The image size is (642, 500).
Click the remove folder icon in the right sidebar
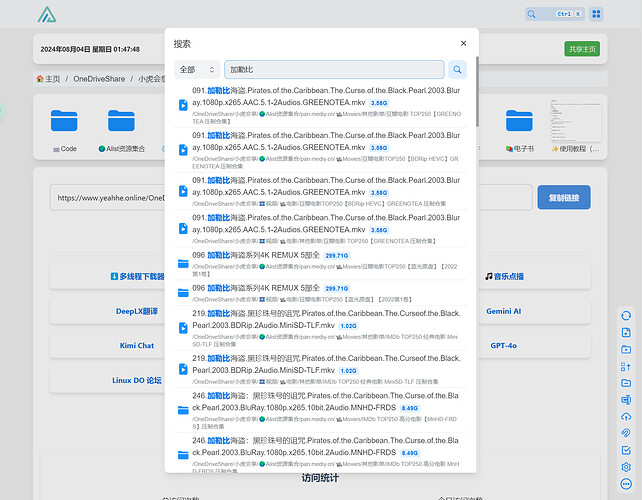click(x=626, y=383)
